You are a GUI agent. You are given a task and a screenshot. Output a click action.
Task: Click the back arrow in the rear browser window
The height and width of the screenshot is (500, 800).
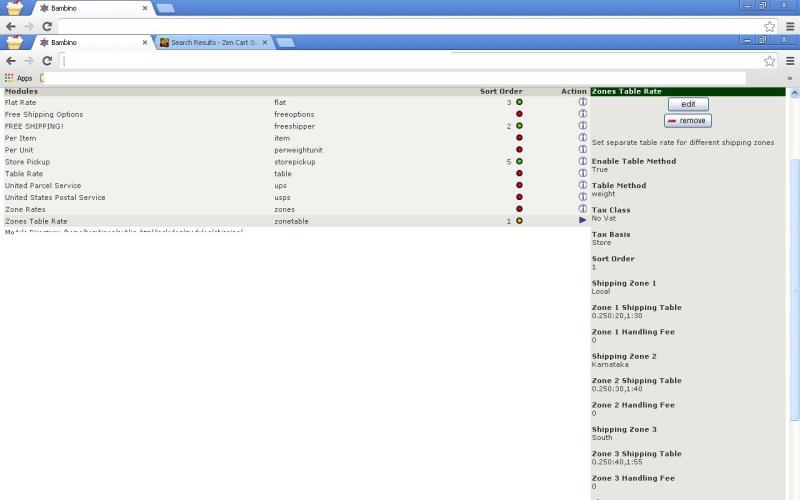pyautogui.click(x=11, y=27)
